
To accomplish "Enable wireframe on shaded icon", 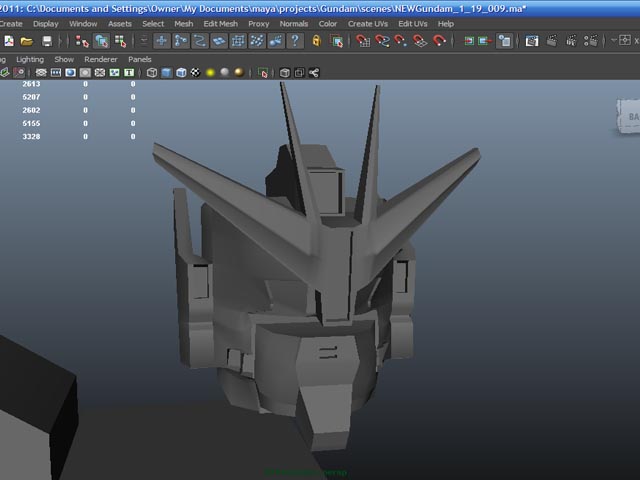I will 181,73.
